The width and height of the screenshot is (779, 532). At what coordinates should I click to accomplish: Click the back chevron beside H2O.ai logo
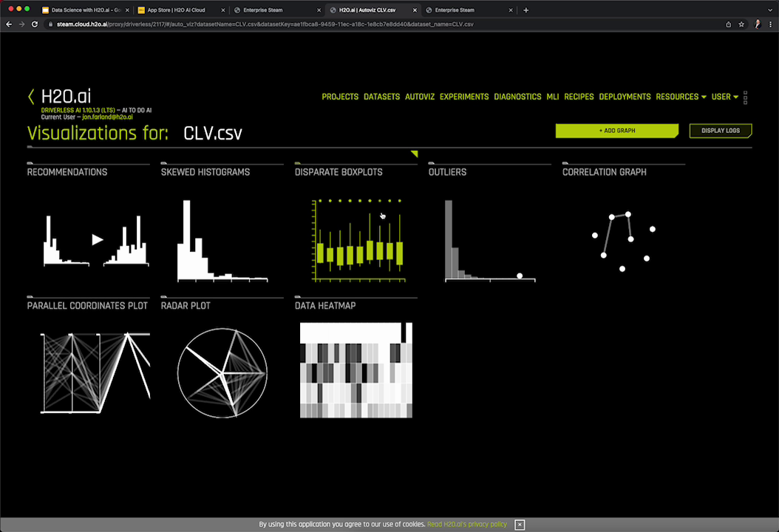coord(31,96)
